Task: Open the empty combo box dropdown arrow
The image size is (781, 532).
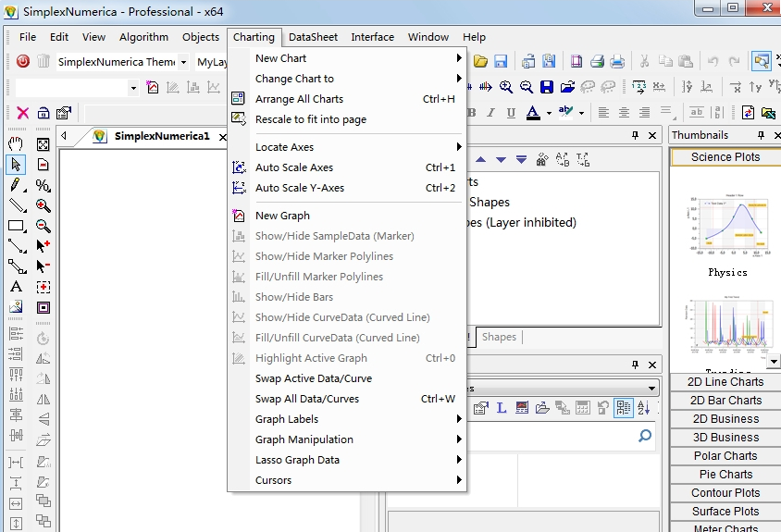Action: (x=133, y=88)
